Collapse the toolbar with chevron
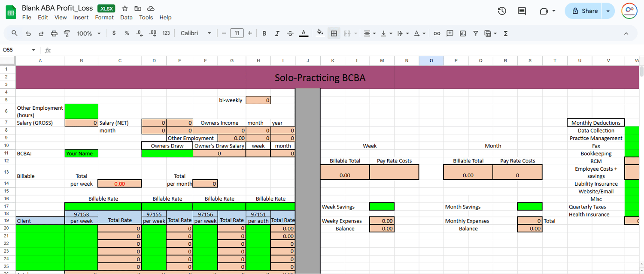Viewport: 644px width, 274px height. click(626, 33)
